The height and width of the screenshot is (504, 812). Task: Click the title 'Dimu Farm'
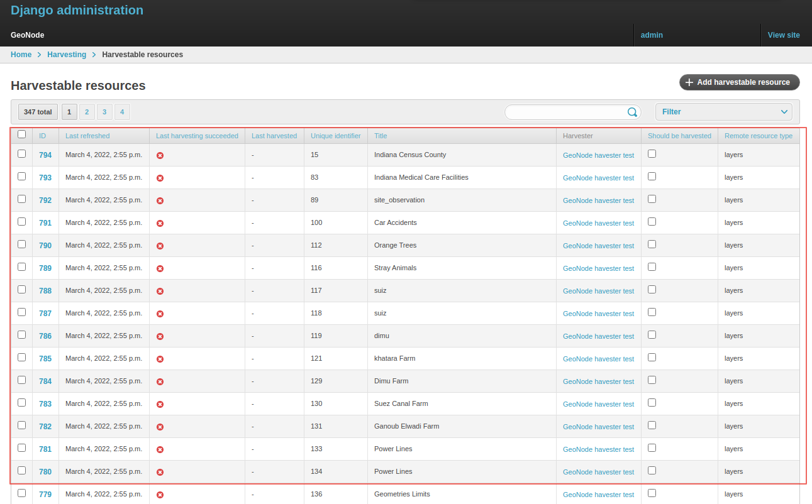coord(391,381)
